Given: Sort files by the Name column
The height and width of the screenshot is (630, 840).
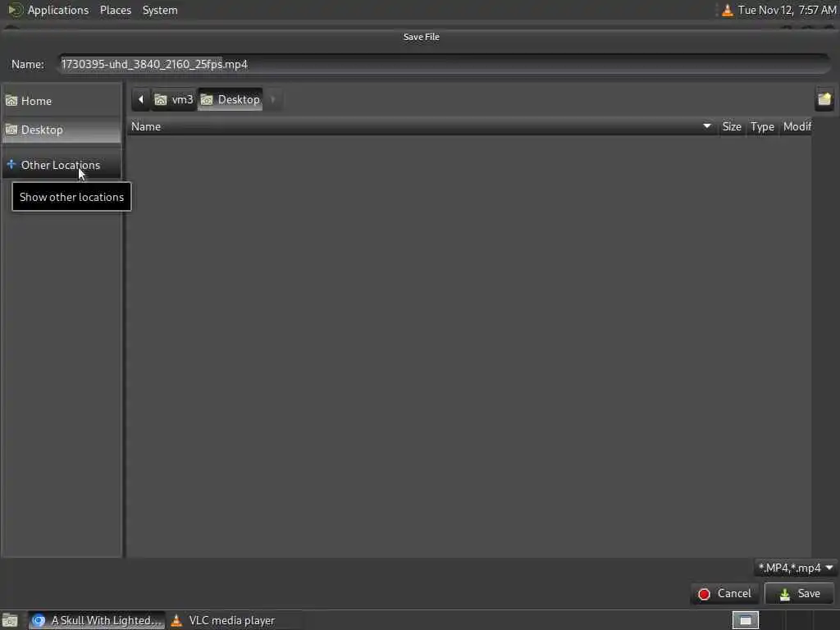Looking at the screenshot, I should click(x=422, y=126).
